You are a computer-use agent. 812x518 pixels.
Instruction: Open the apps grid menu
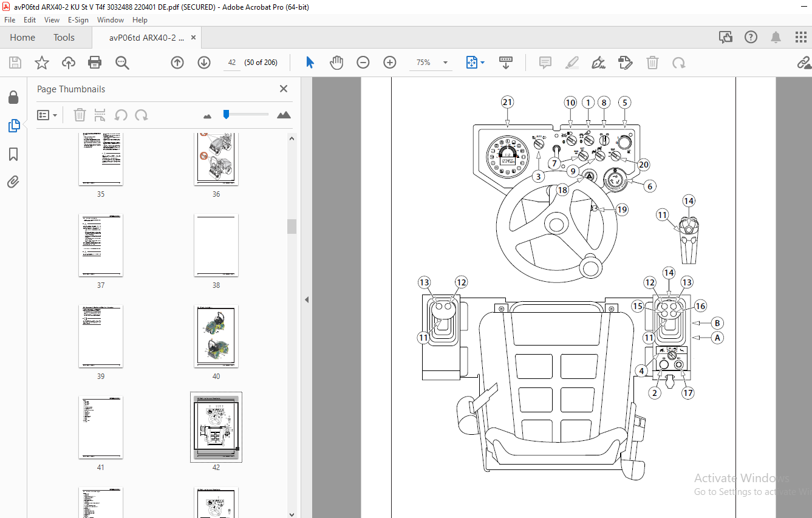coord(800,37)
